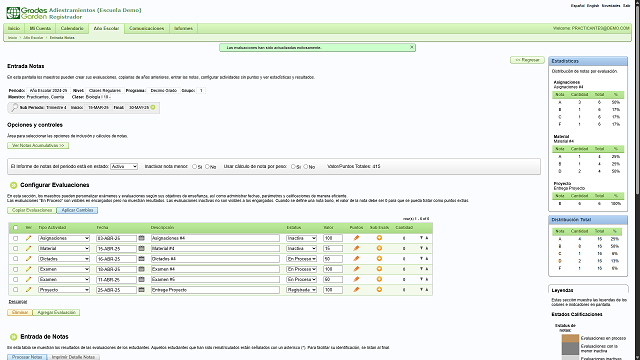Check the Asignaciones #4 row checkbox
This screenshot has width=640, height=360.
(x=16, y=238)
